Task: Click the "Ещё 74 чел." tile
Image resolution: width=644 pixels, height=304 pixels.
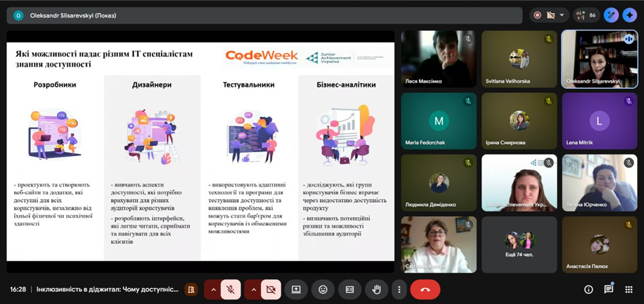Action: click(520, 244)
